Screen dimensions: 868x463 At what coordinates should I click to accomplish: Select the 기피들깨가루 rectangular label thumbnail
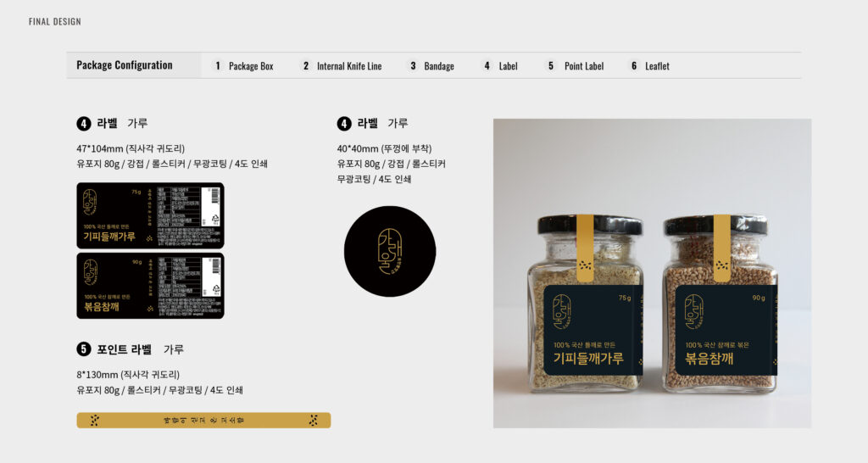[x=150, y=215]
